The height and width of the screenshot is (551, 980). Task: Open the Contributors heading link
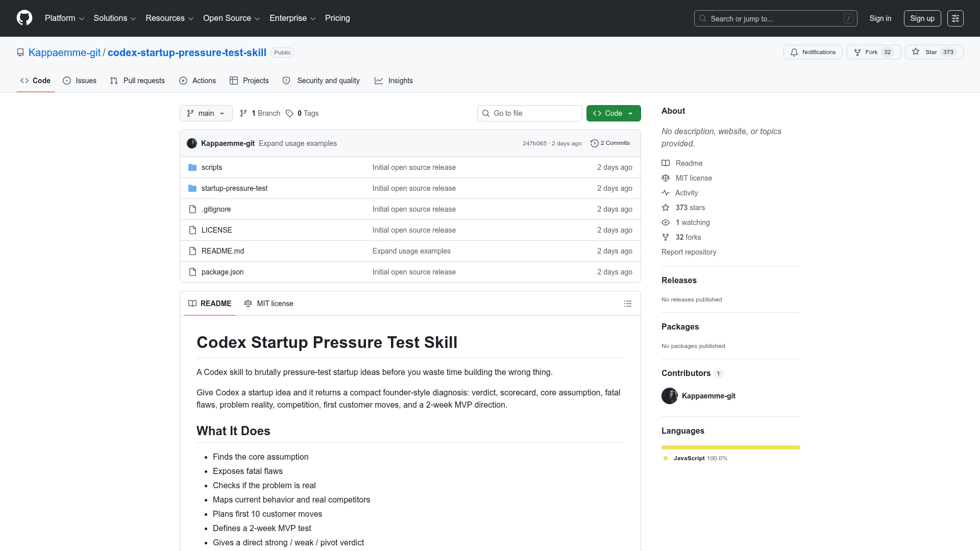point(692,373)
